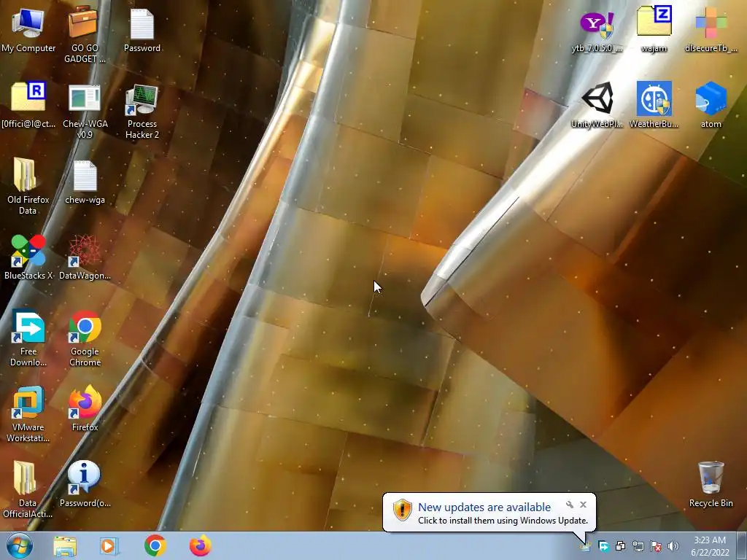Click the Show desktop strip at the taskbar edge
This screenshot has width=747, height=560.
tap(742, 545)
